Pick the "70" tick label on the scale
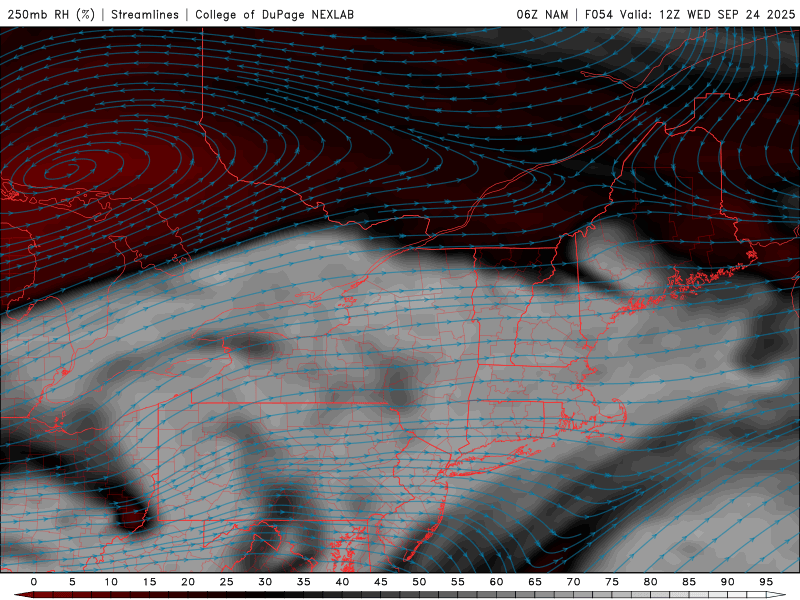 pyautogui.click(x=573, y=582)
